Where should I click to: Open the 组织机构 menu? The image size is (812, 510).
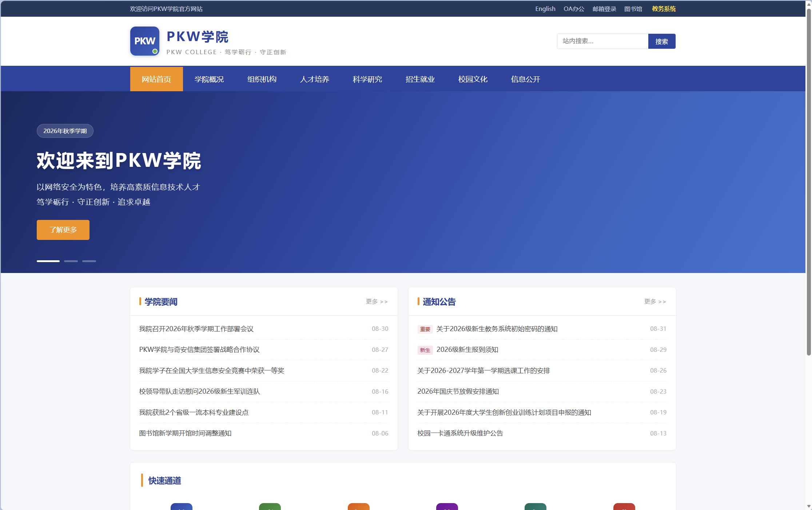[262, 79]
